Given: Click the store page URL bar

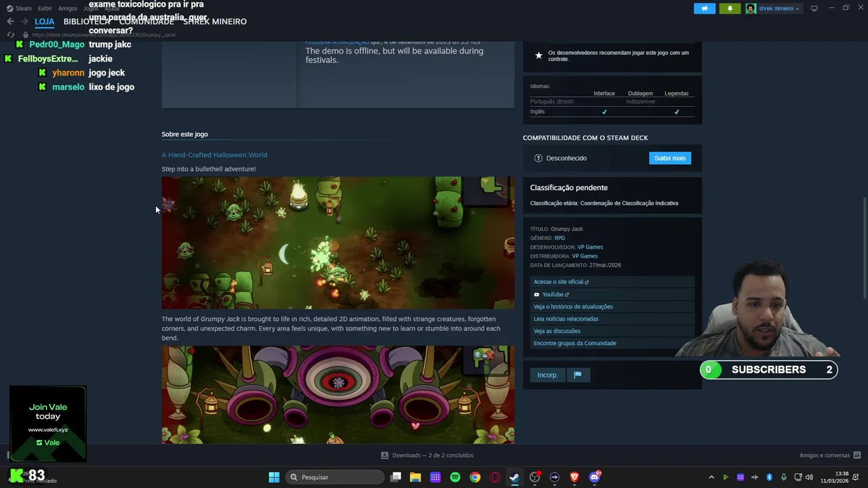Looking at the screenshot, I should point(104,35).
